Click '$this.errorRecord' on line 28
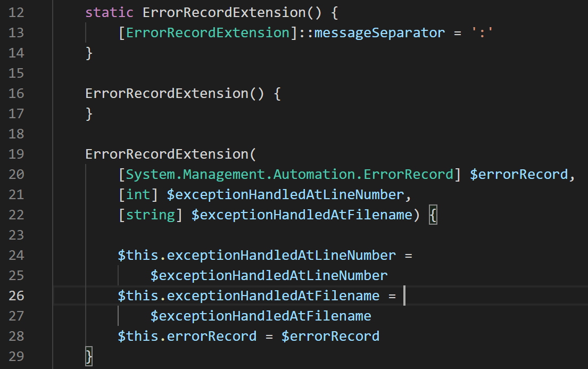The height and width of the screenshot is (369, 588). 187,337
